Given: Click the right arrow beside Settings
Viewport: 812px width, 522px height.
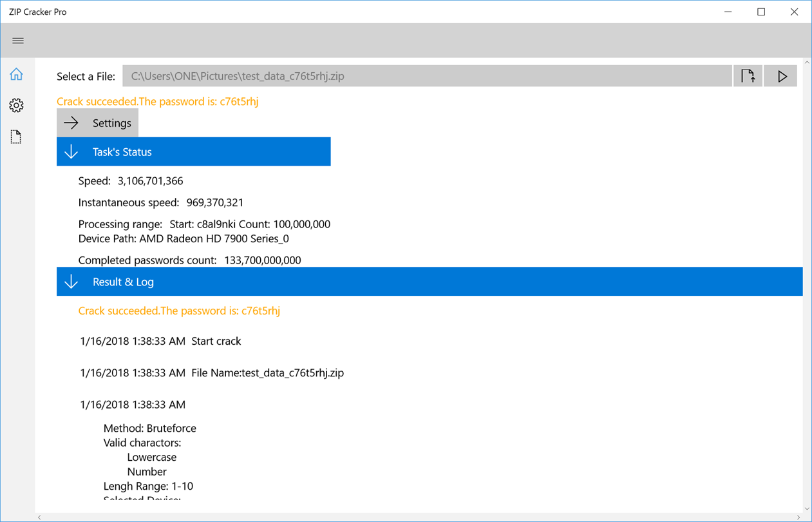Looking at the screenshot, I should click(71, 123).
